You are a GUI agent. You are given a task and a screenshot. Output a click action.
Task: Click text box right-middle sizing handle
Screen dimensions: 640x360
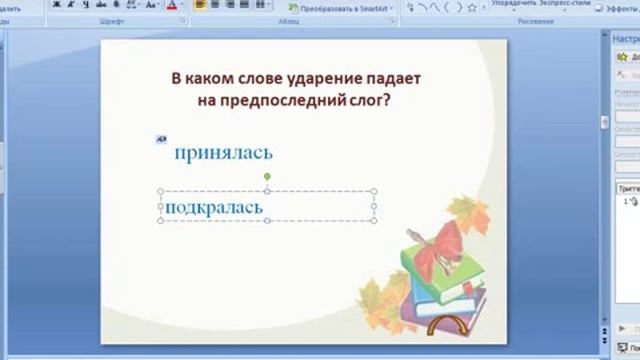coord(374,206)
